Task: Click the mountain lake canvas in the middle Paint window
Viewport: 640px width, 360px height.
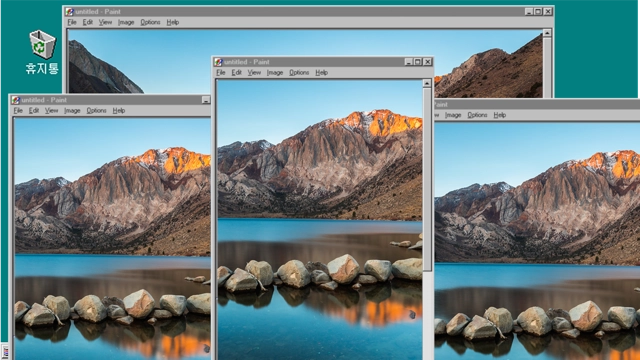Action: tap(320, 220)
